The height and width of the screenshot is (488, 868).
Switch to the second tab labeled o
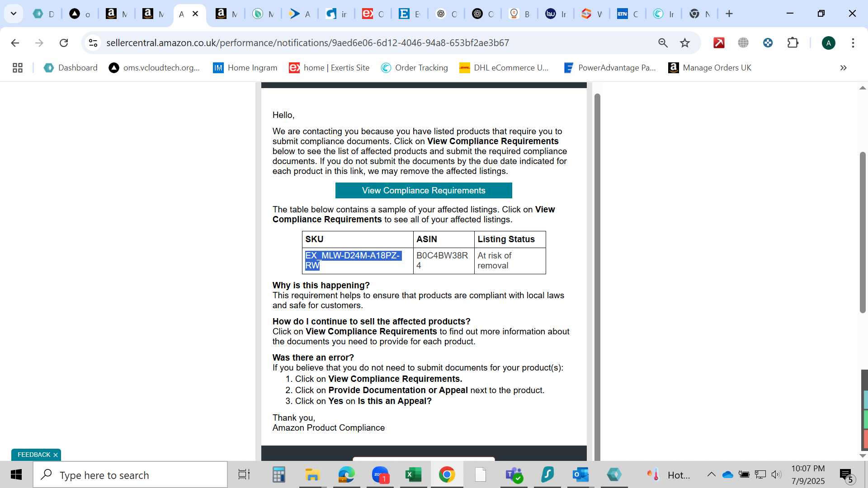click(80, 14)
